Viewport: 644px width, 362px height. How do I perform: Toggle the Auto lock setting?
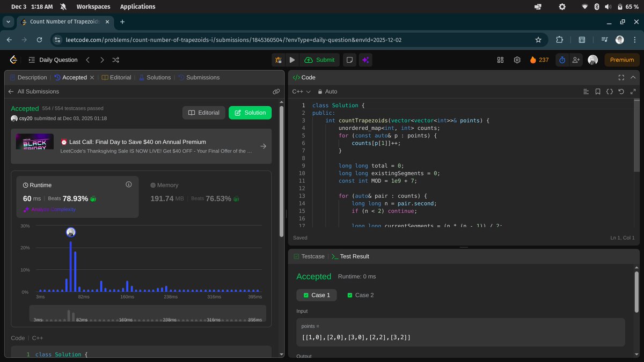click(327, 92)
